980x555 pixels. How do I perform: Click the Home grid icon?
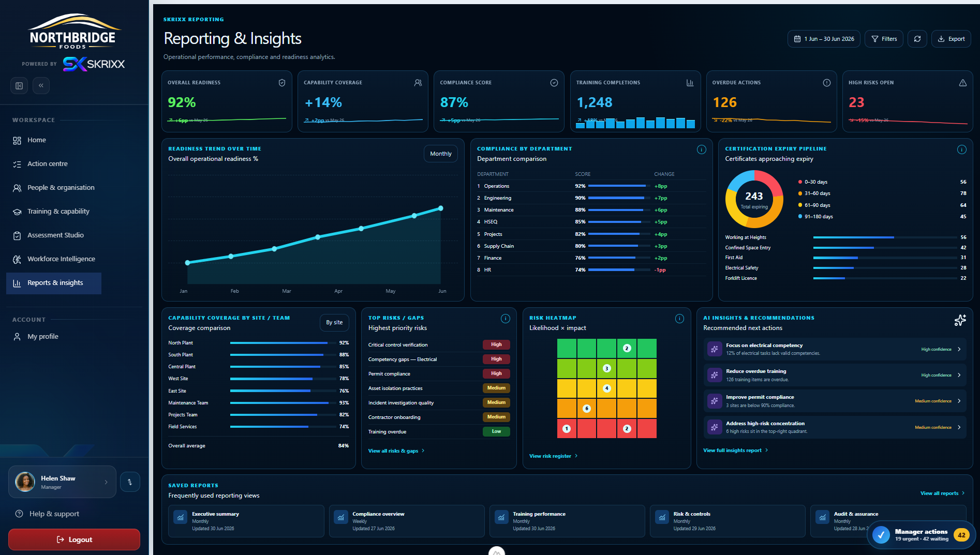[17, 140]
